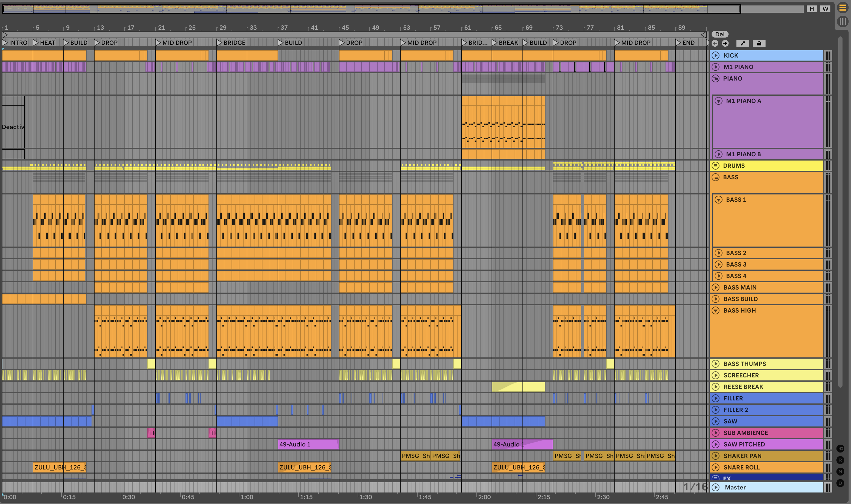The height and width of the screenshot is (504, 851).
Task: Open view options hamburger icon top right
Action: coord(843,8)
